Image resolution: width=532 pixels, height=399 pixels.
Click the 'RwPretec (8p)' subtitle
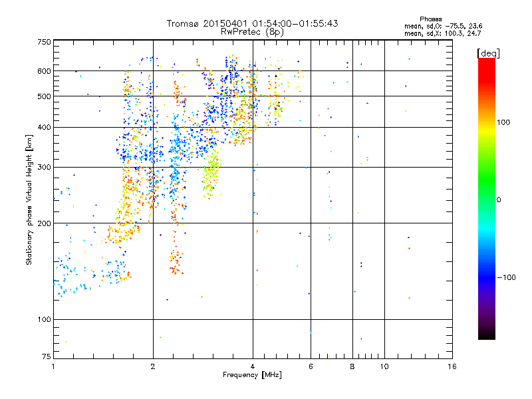pos(252,32)
